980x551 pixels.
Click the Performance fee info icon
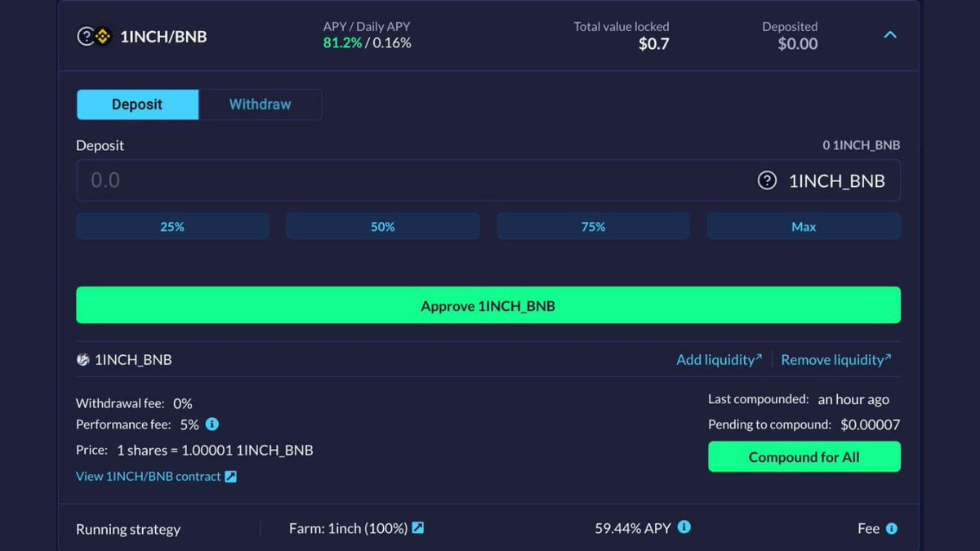(x=212, y=424)
